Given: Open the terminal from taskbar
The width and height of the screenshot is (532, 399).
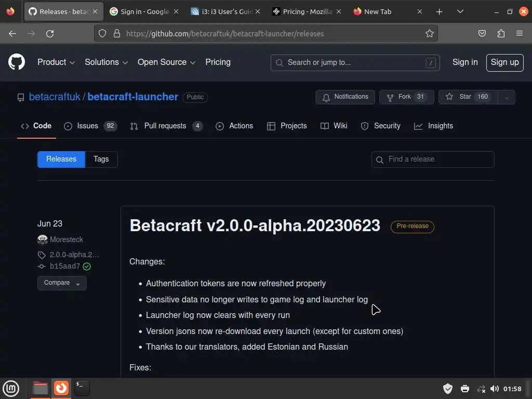Looking at the screenshot, I should click(82, 388).
